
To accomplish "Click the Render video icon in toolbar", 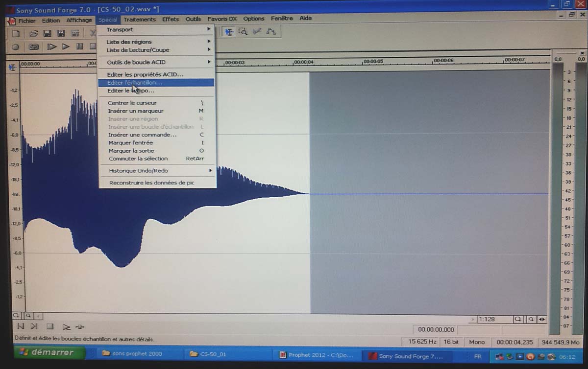I will [75, 33].
